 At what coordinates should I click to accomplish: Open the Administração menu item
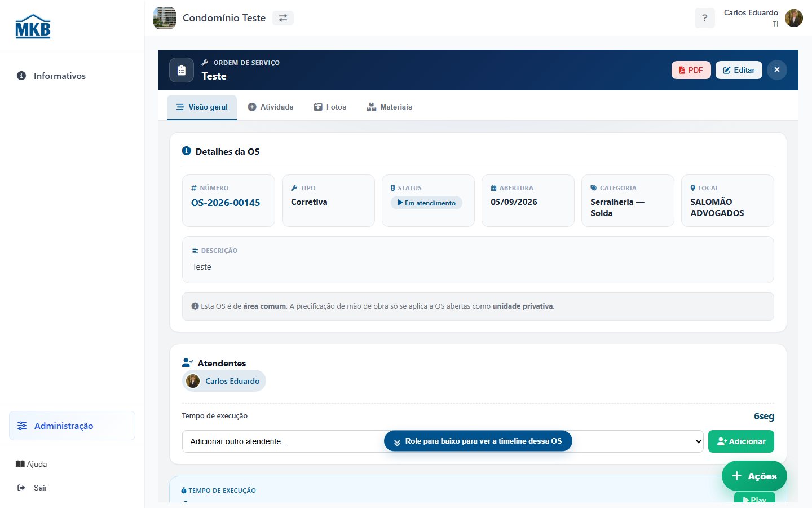point(72,426)
